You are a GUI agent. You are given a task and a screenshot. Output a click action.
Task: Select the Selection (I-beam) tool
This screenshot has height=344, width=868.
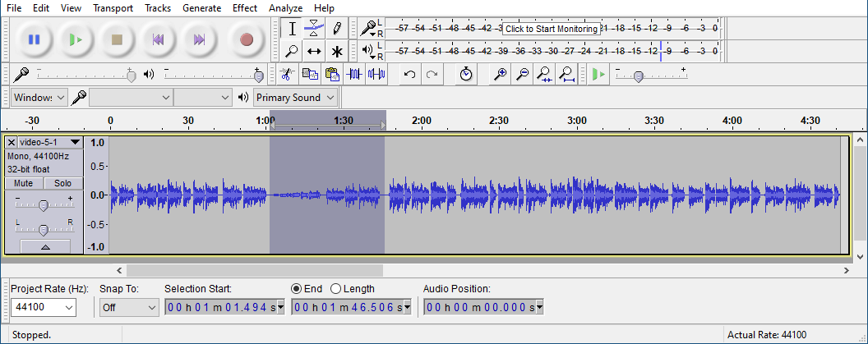(292, 28)
